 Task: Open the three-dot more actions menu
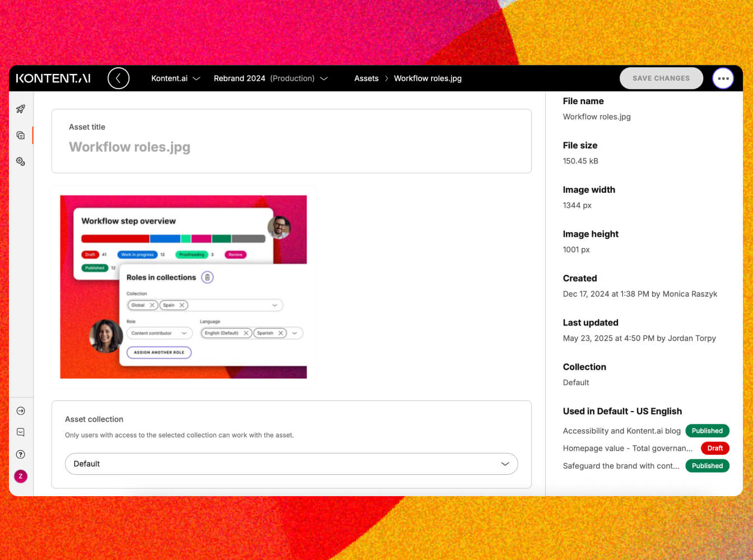pos(723,78)
